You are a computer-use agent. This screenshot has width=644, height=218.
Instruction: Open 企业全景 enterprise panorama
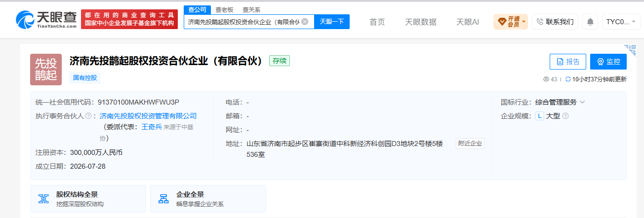(x=208, y=199)
